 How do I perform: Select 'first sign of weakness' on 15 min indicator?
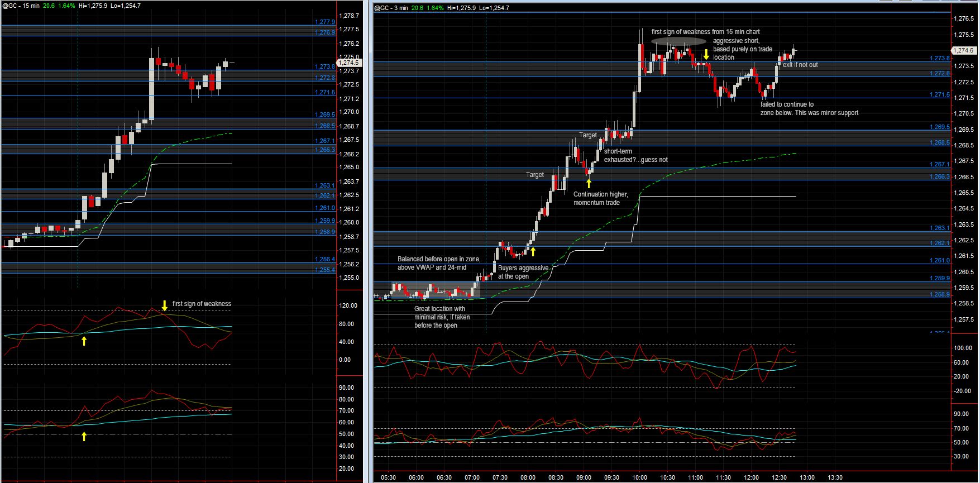[202, 304]
